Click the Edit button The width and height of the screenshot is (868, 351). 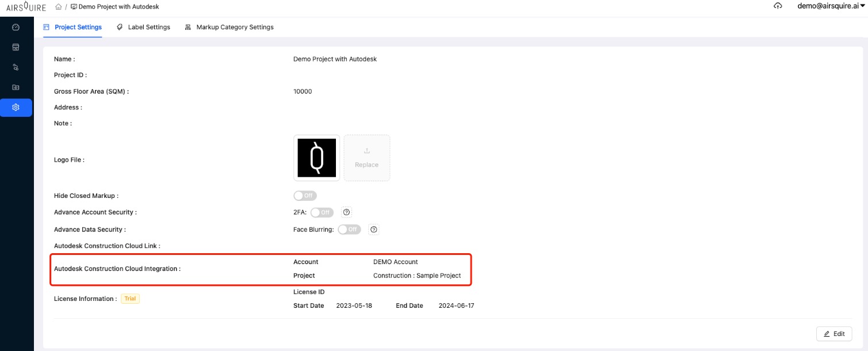834,334
